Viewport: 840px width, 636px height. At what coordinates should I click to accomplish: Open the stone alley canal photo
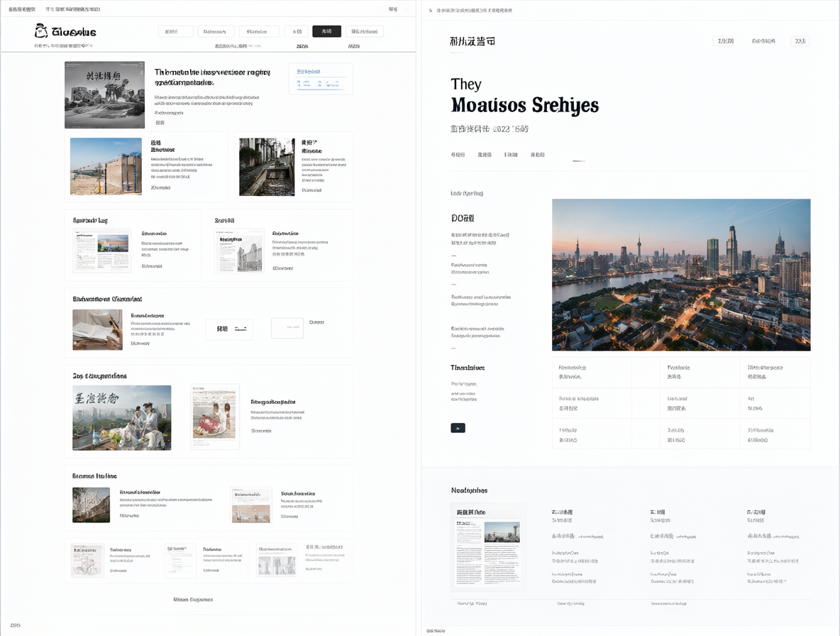click(x=267, y=167)
